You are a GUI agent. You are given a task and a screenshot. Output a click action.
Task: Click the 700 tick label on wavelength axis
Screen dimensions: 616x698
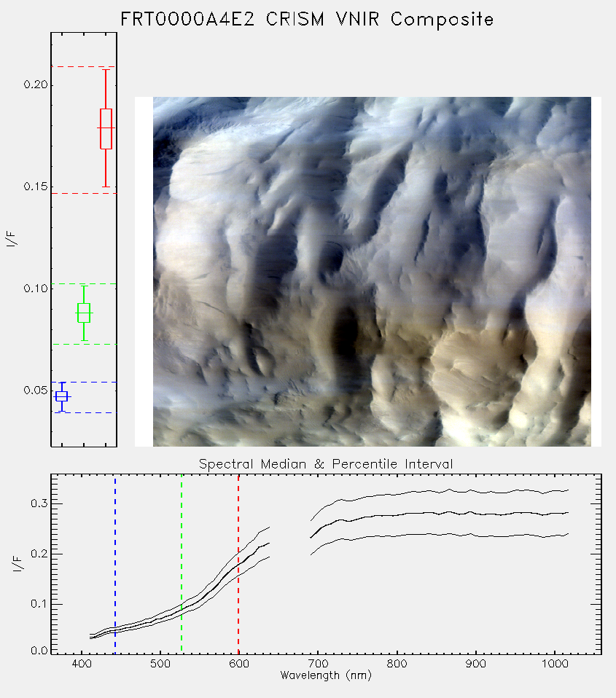(318, 664)
